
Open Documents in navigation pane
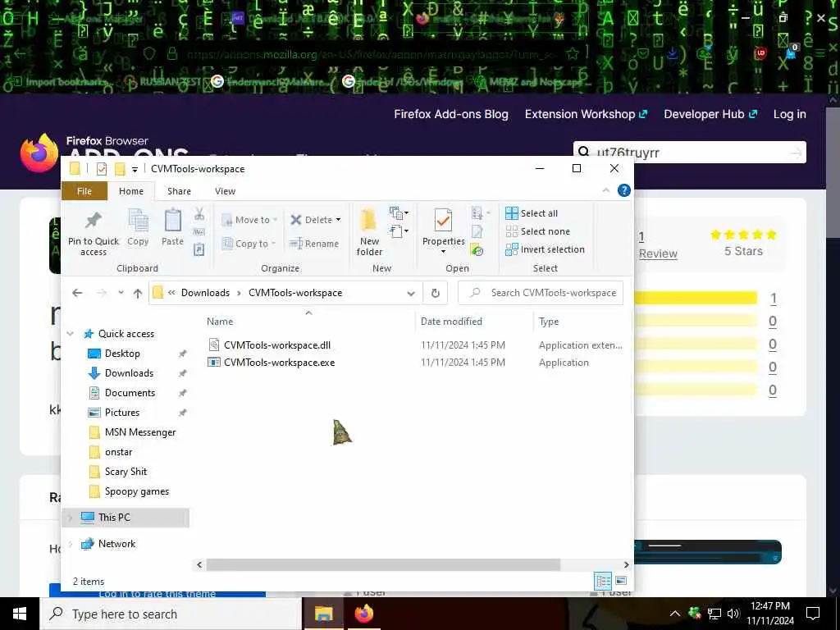(x=130, y=393)
